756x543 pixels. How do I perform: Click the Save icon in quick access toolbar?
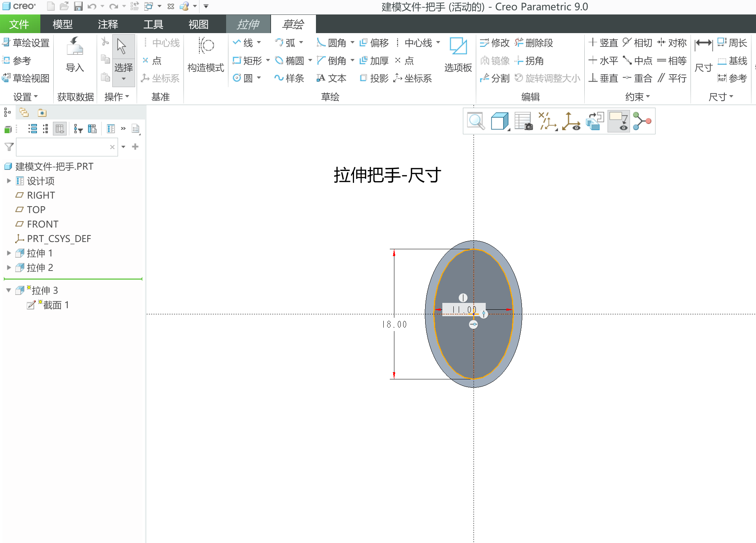(78, 6)
